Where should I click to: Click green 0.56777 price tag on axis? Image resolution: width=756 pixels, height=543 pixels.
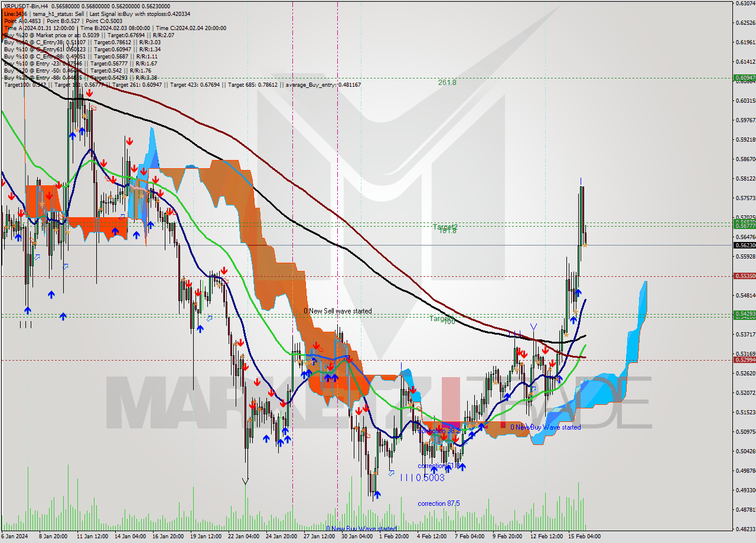pos(744,225)
